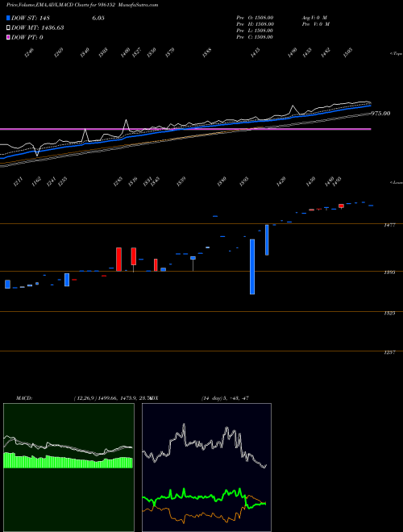The image size is (403, 532).
Task: Click the MACD panel heading
Action: 24,398
